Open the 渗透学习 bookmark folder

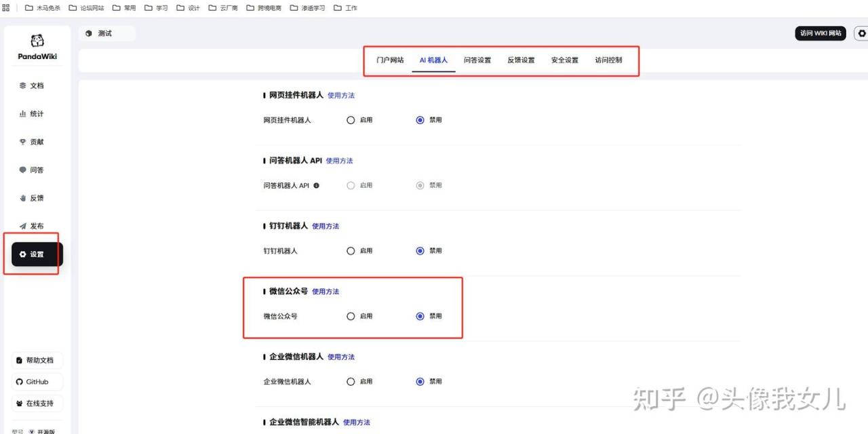pos(307,8)
